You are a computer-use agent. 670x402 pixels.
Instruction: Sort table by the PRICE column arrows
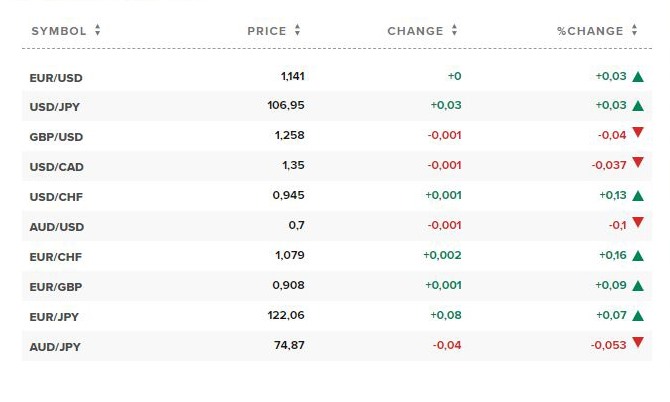click(x=297, y=30)
